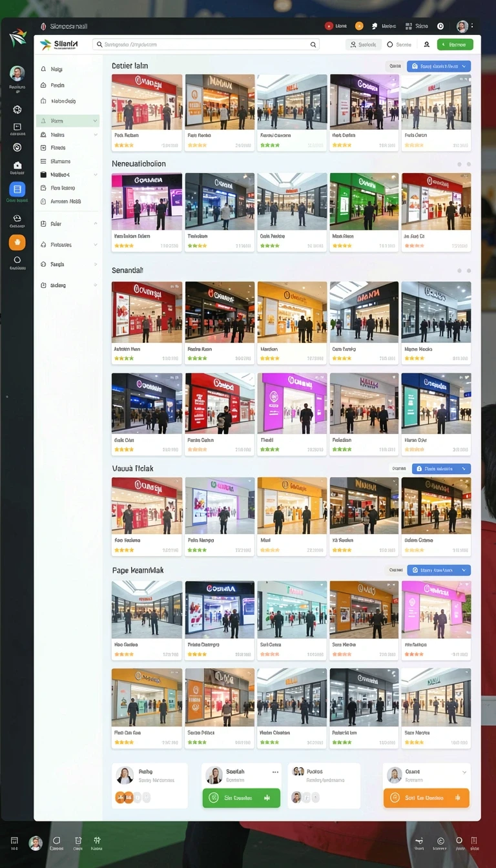Click the gray chip beside Cetier lalm dropdown
Image resolution: width=496 pixels, height=868 pixels.
[394, 66]
